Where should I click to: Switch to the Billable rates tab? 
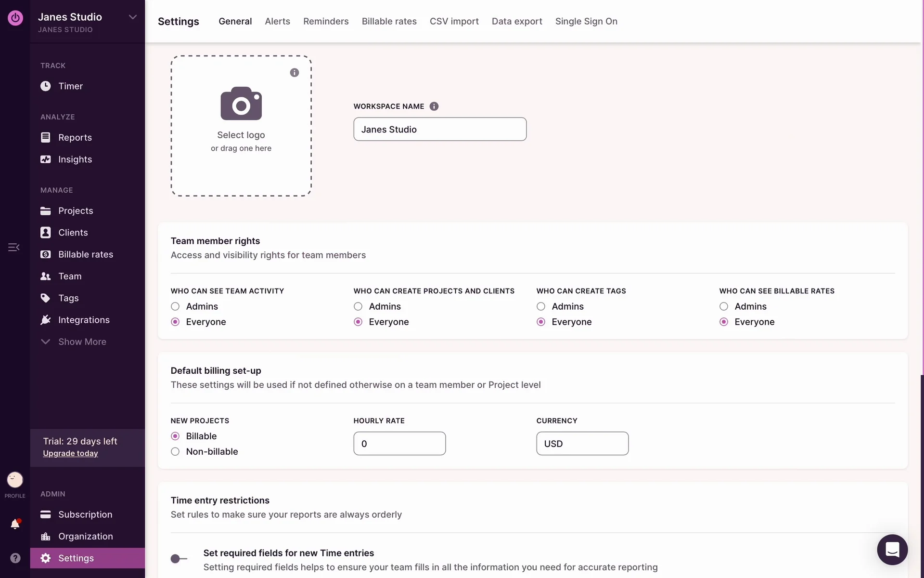point(389,21)
